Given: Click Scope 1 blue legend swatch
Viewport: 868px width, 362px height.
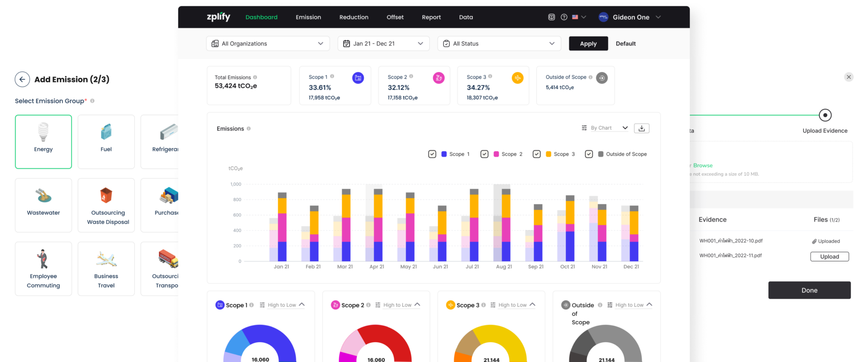Looking at the screenshot, I should coord(444,154).
